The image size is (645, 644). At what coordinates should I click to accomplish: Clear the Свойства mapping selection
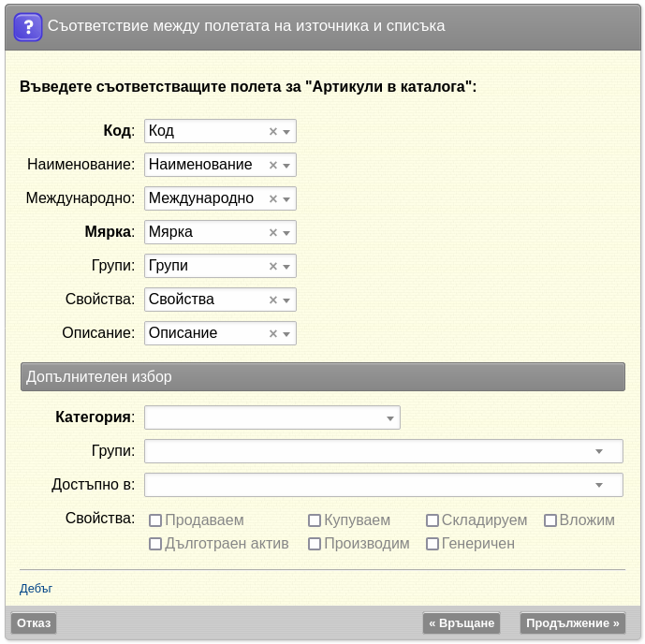click(x=273, y=300)
